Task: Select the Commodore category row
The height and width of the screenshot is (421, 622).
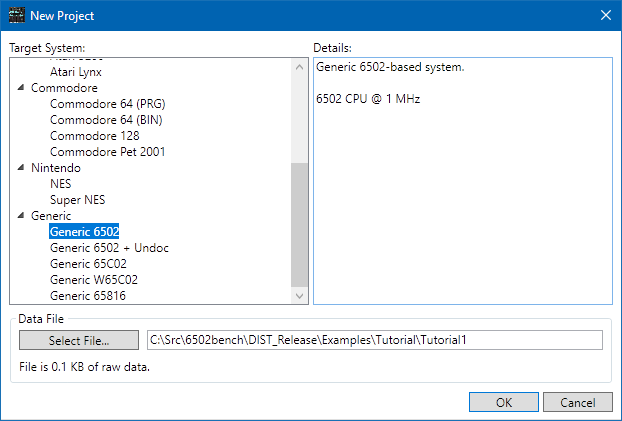Action: (64, 88)
